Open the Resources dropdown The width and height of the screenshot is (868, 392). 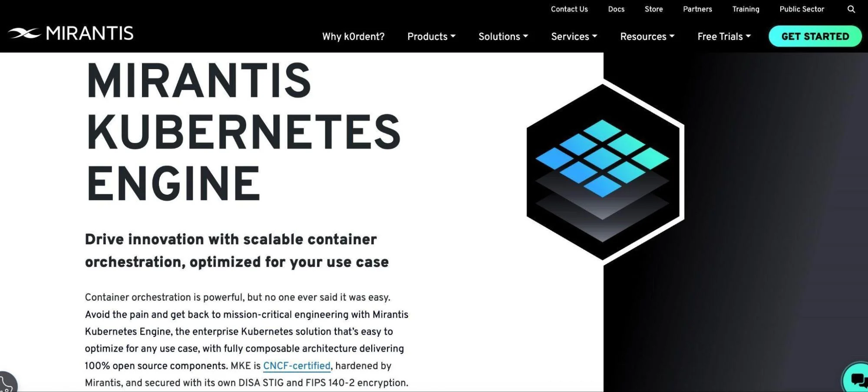click(x=647, y=37)
